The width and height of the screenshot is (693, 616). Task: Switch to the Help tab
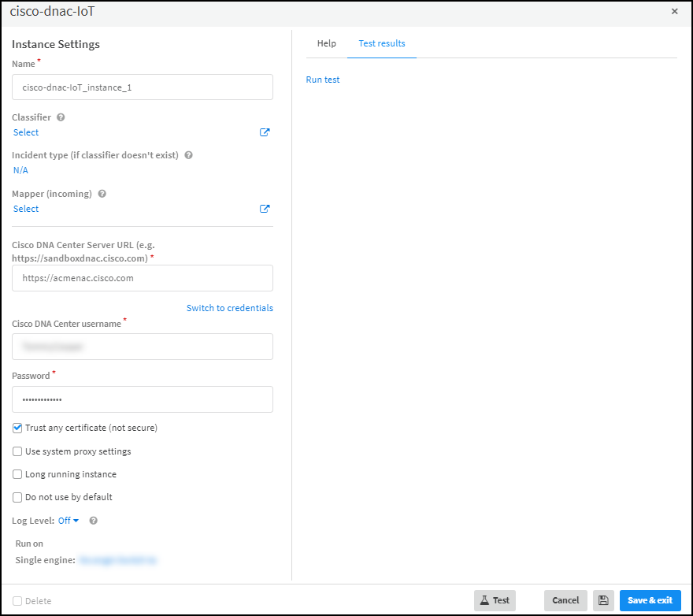pyautogui.click(x=326, y=43)
